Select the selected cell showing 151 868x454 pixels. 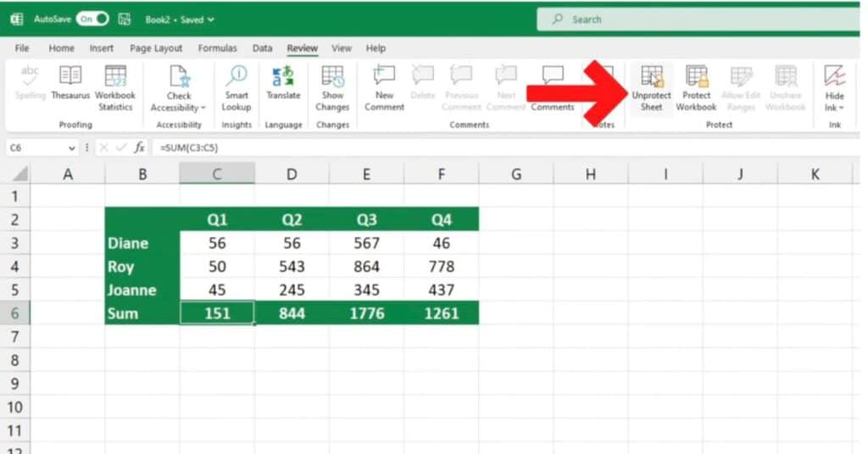[217, 313]
